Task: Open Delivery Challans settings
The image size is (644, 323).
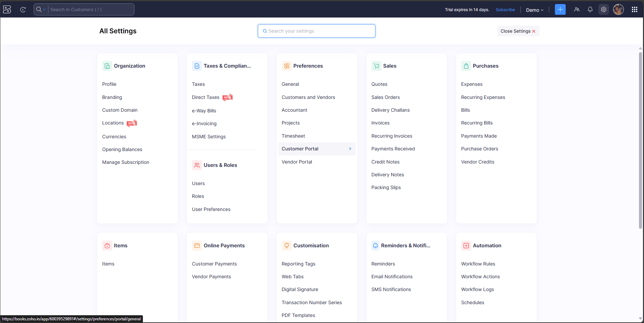Action: tap(391, 110)
